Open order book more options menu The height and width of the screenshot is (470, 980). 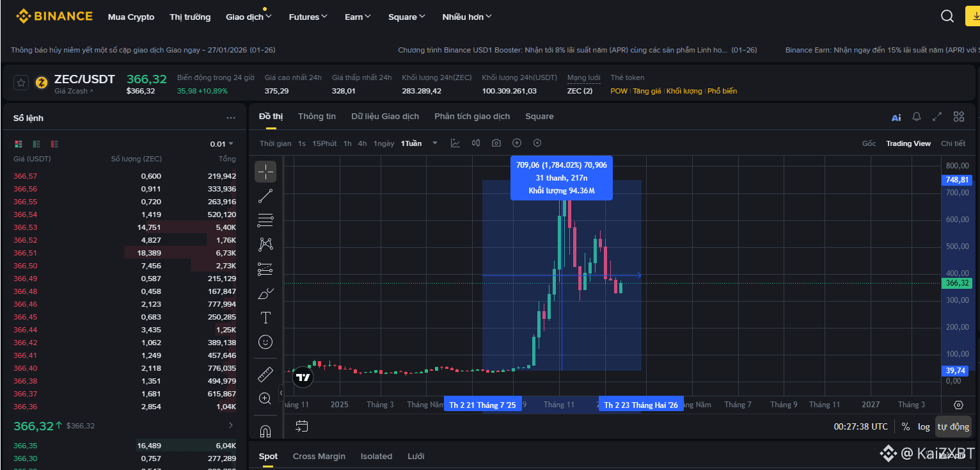click(x=231, y=118)
